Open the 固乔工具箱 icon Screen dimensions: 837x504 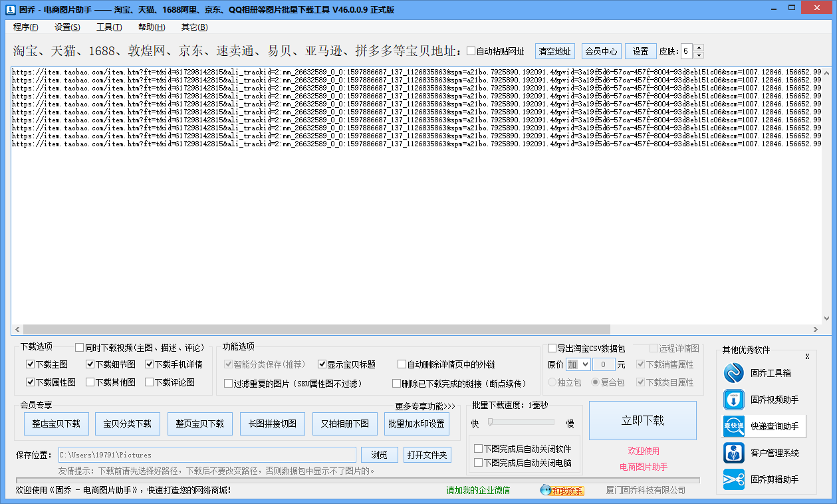734,373
